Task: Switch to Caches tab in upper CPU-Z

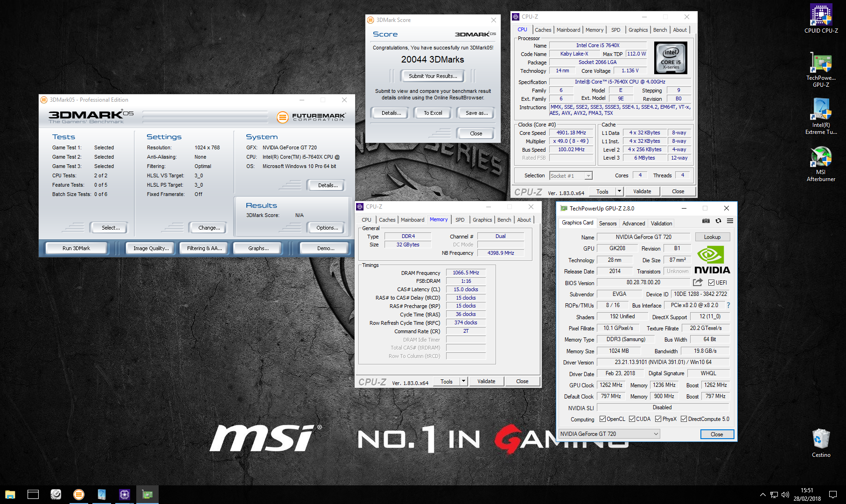Action: coord(543,30)
